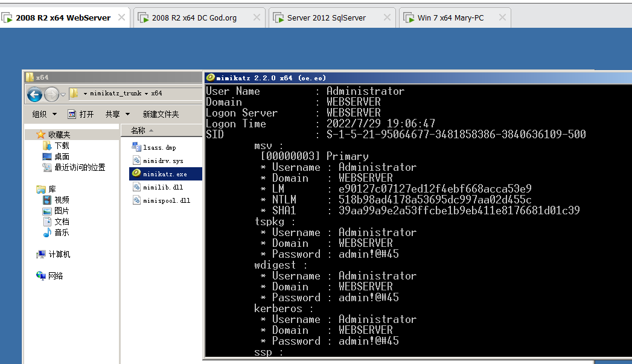Expand the recent pages history dropdown arrow
632x364 pixels.
[x=63, y=94]
